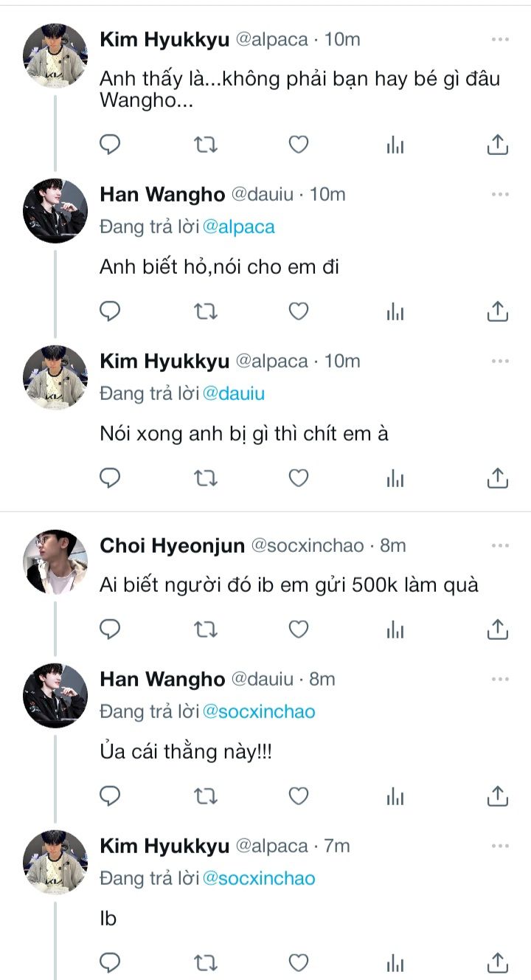View analytics for 'Anh biết hỏ' tweet
This screenshot has width=531, height=980.
[x=396, y=312]
